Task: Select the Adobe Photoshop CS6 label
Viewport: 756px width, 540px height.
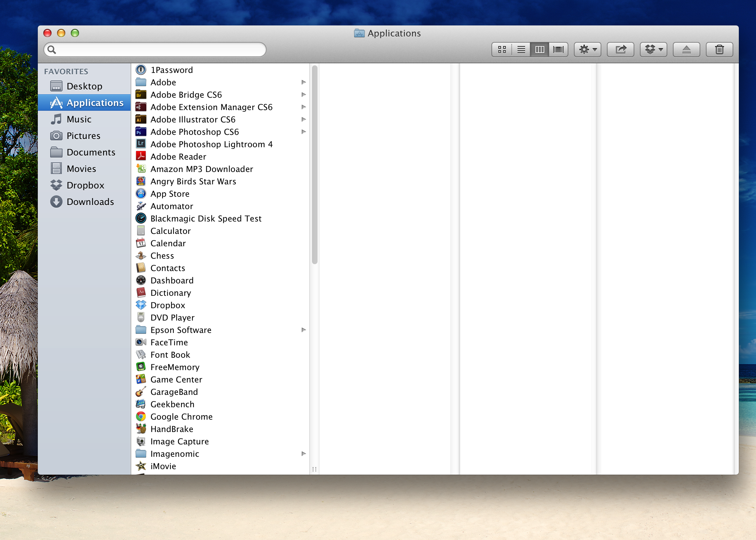Action: 194,132
